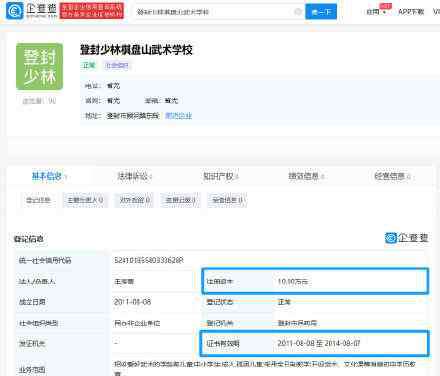Click the 登记状态 value 正常
The width and height of the screenshot is (440, 376).
pyautogui.click(x=284, y=302)
